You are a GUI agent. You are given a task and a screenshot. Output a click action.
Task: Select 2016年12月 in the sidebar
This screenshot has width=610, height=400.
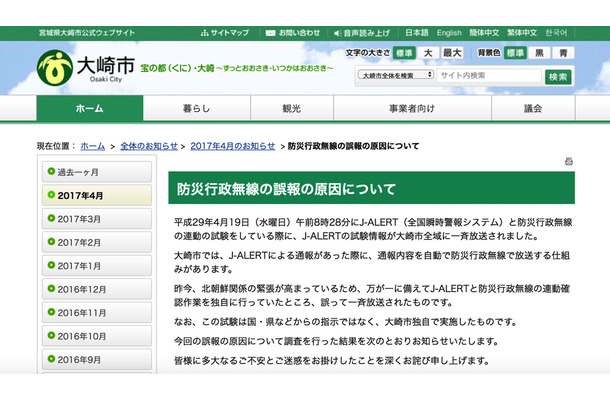[97, 289]
